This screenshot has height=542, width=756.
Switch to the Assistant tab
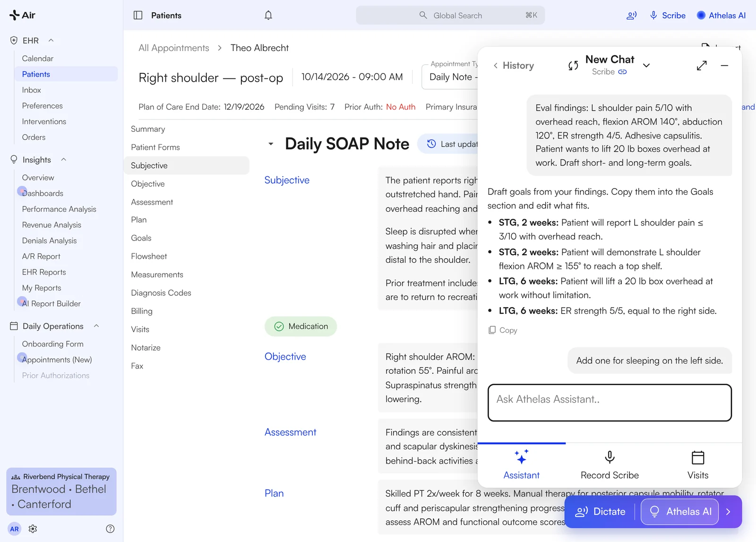[522, 465]
